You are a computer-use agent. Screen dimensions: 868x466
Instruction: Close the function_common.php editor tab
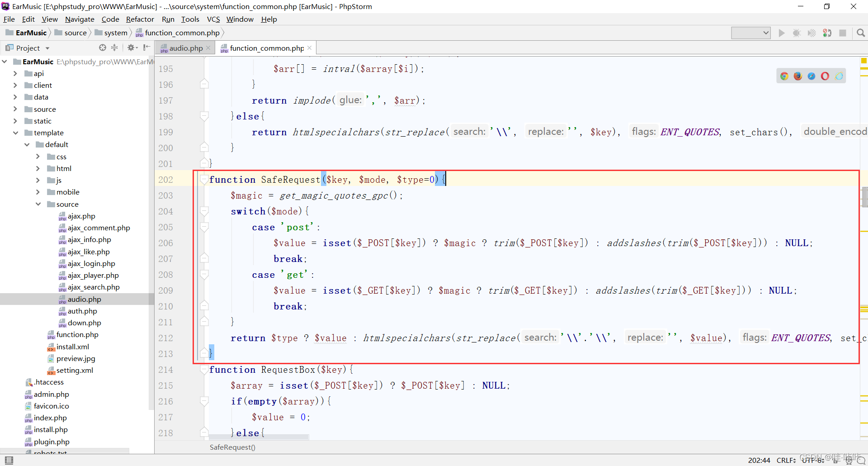click(x=309, y=48)
